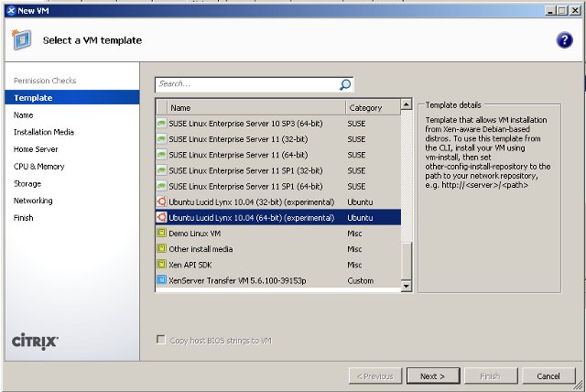This screenshot has width=586, height=392.
Task: Click Ubuntu icon of Lucid Lynx 64-bit row
Action: pos(161,217)
